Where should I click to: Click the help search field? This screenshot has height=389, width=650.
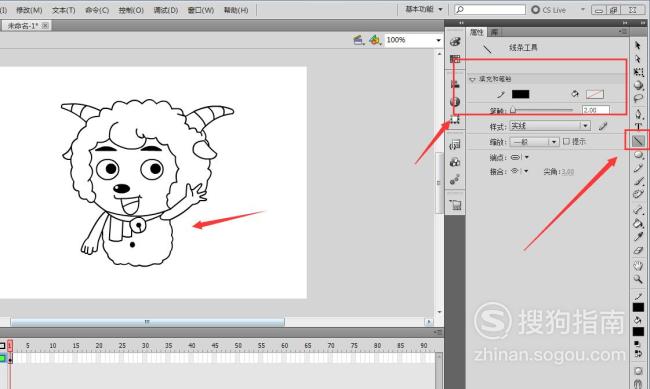[x=490, y=9]
